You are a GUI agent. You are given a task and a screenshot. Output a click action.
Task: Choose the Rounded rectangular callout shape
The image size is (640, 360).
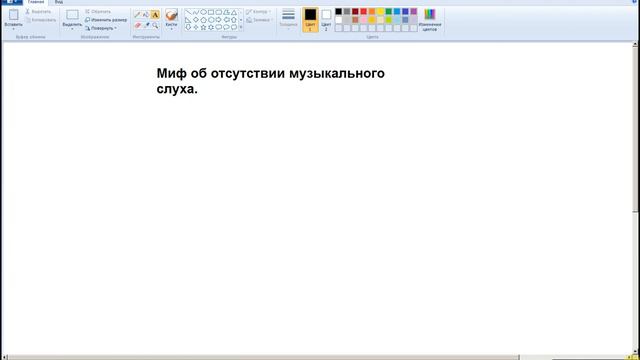[218, 27]
